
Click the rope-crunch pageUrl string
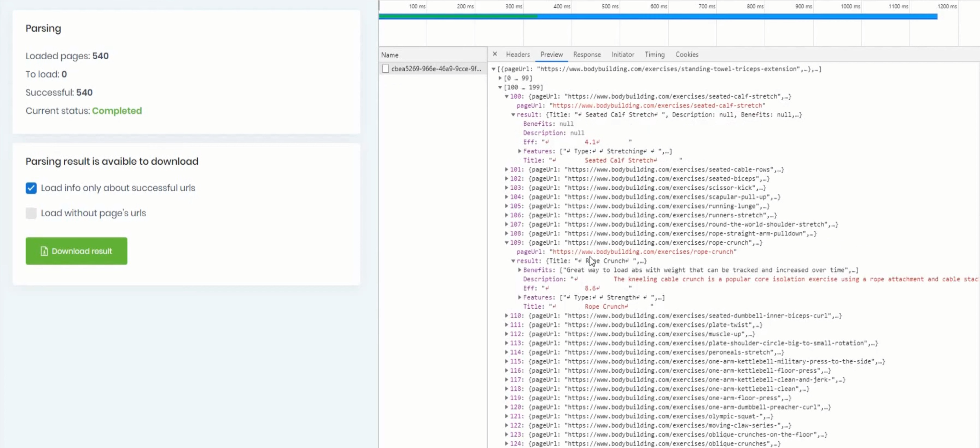(x=643, y=252)
